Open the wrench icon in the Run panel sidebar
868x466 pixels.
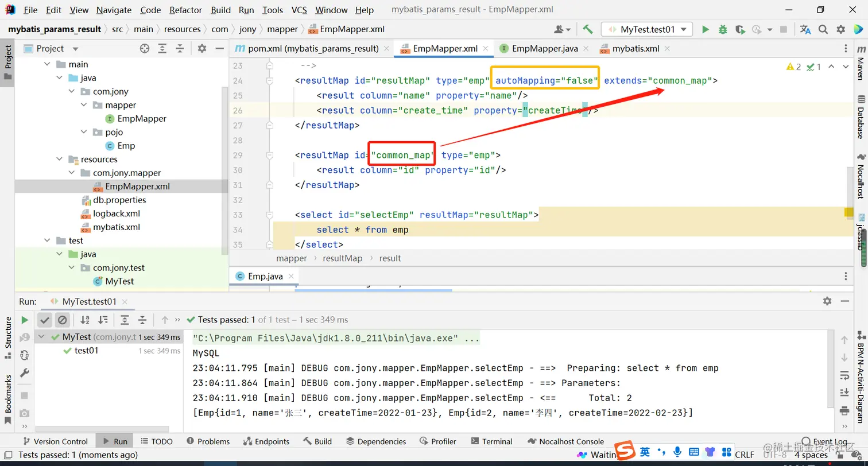pos(25,372)
